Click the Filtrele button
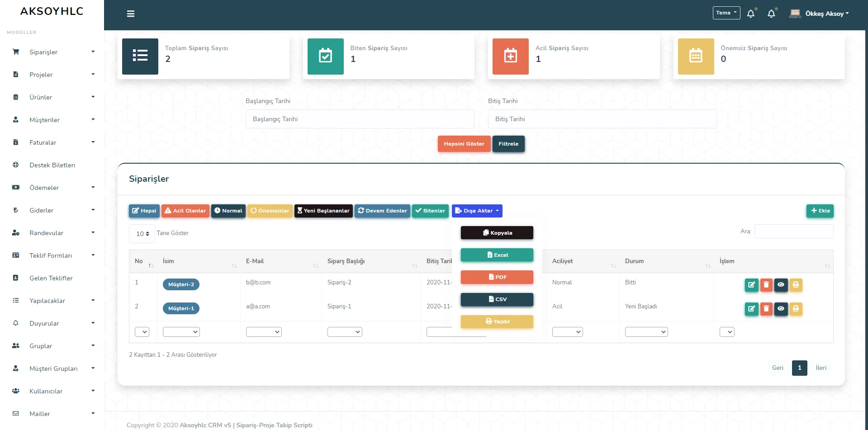This screenshot has width=868, height=430. (508, 144)
